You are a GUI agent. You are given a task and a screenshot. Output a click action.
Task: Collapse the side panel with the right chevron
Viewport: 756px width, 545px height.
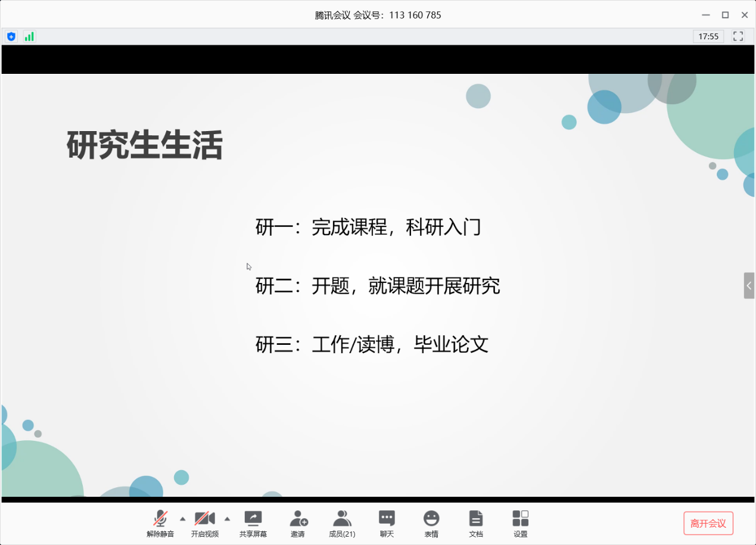pos(749,285)
